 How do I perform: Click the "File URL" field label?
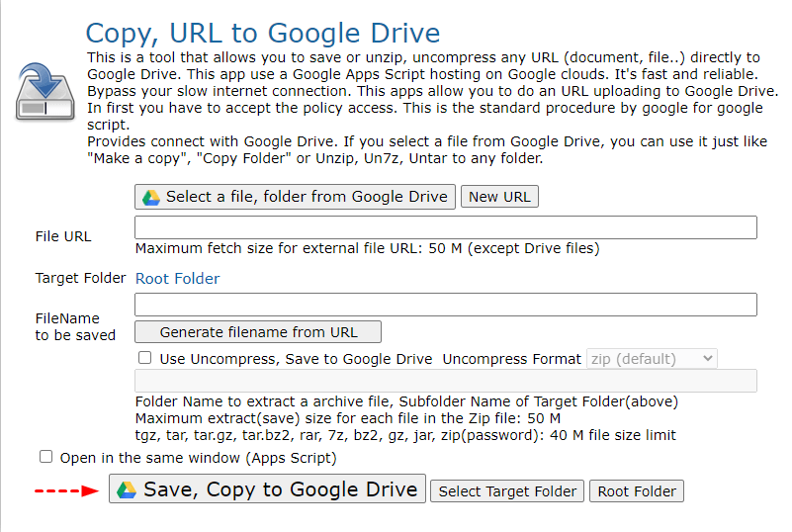coord(63,236)
